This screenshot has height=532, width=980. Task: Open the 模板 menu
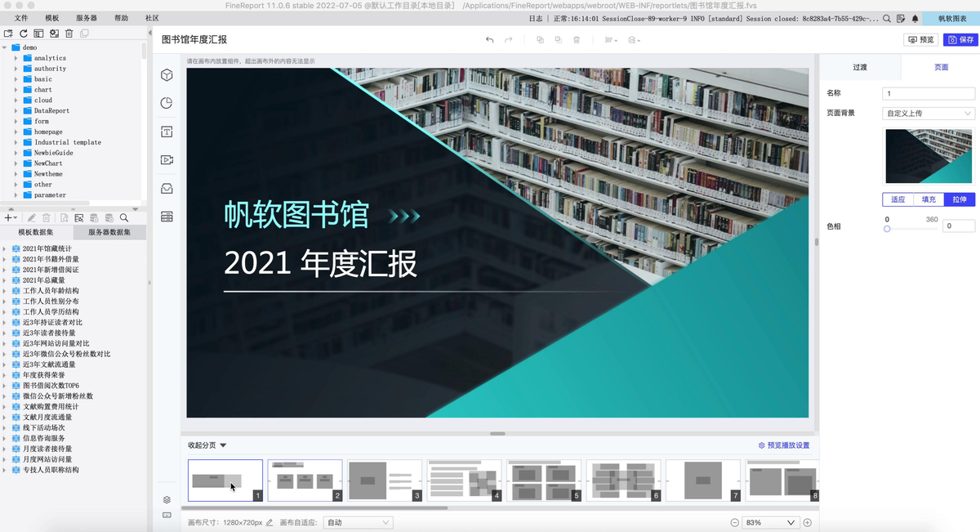click(x=52, y=18)
